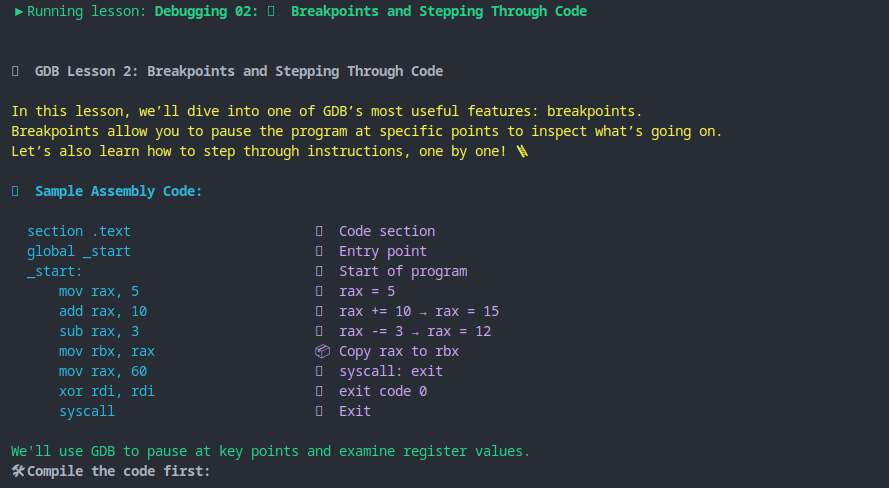Viewport: 889px width, 488px height.
Task: Click the 'Debugging 02:' lesson title text
Action: pyautogui.click(x=206, y=11)
